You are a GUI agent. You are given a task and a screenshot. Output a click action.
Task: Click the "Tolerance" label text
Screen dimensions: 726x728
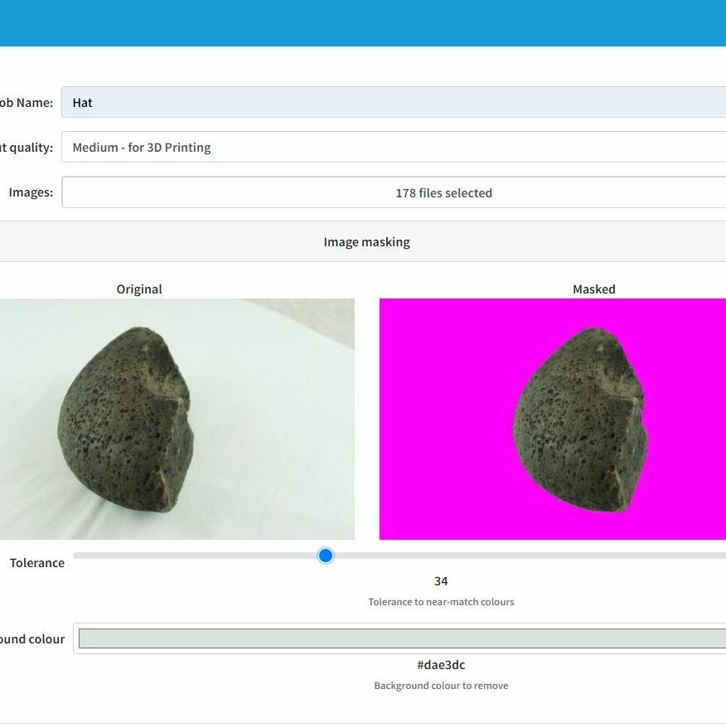coord(37,563)
